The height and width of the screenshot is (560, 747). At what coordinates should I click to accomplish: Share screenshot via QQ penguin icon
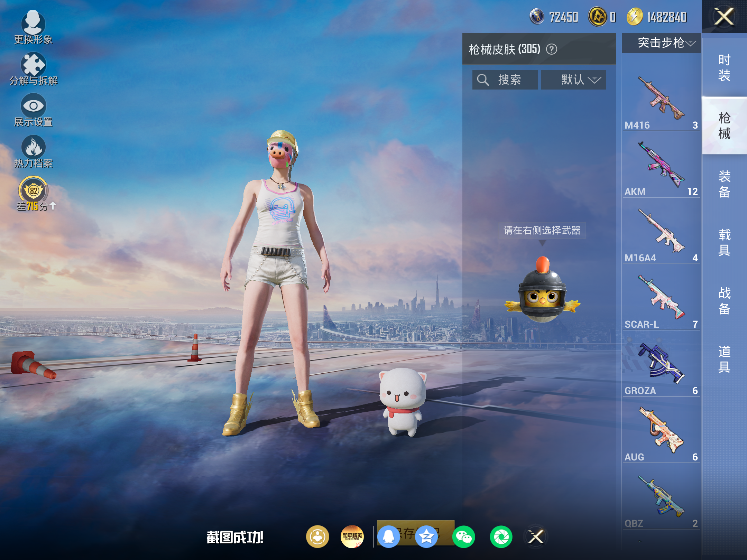389,537
